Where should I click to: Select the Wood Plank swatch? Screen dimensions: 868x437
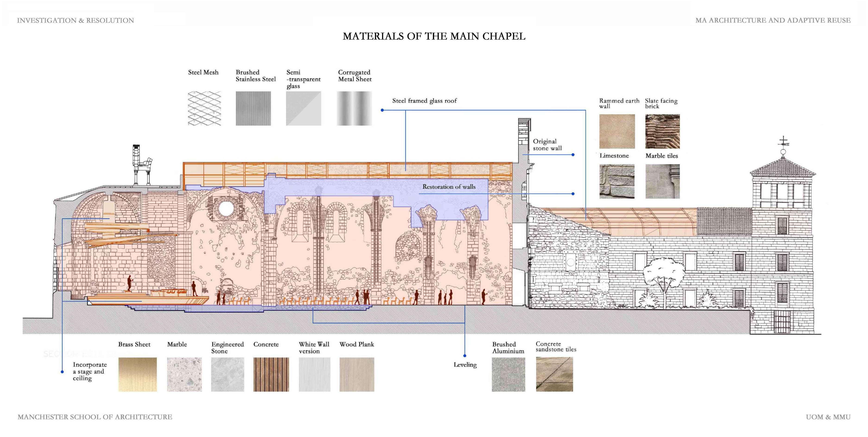pyautogui.click(x=356, y=374)
